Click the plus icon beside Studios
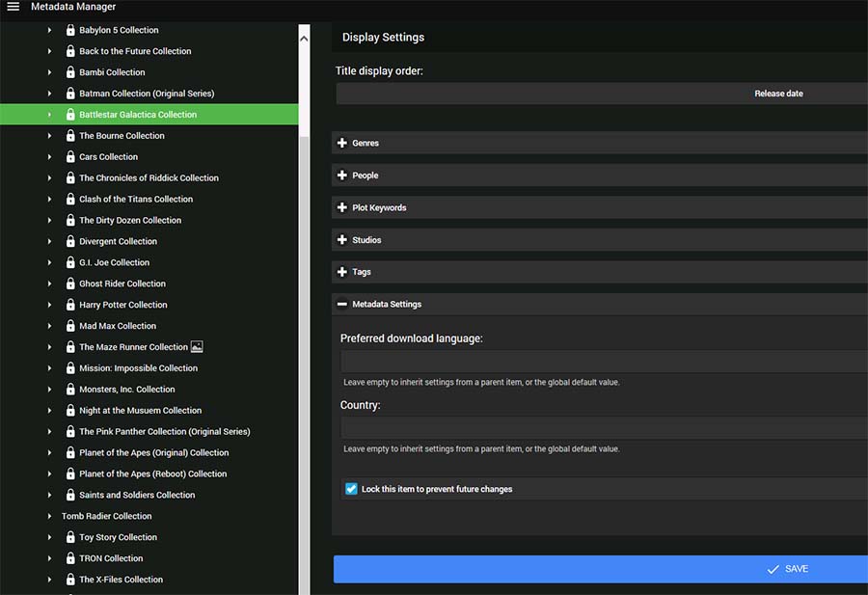Image resolution: width=868 pixels, height=595 pixels. [x=342, y=240]
